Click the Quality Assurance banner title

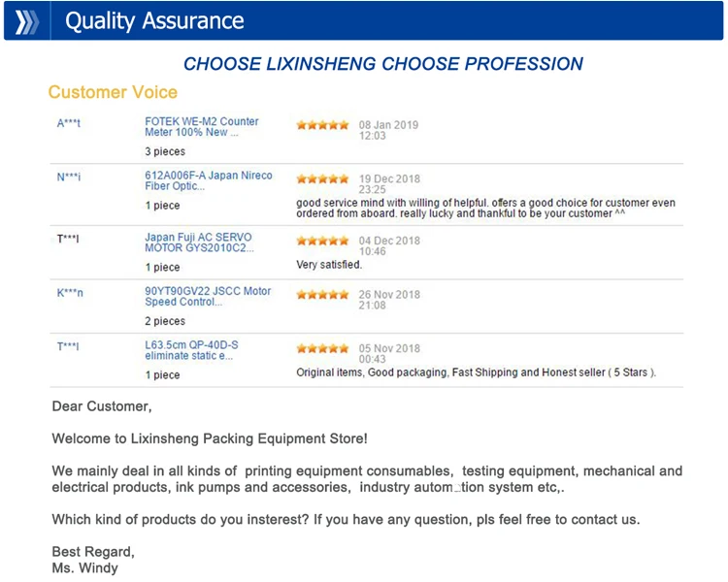point(154,21)
